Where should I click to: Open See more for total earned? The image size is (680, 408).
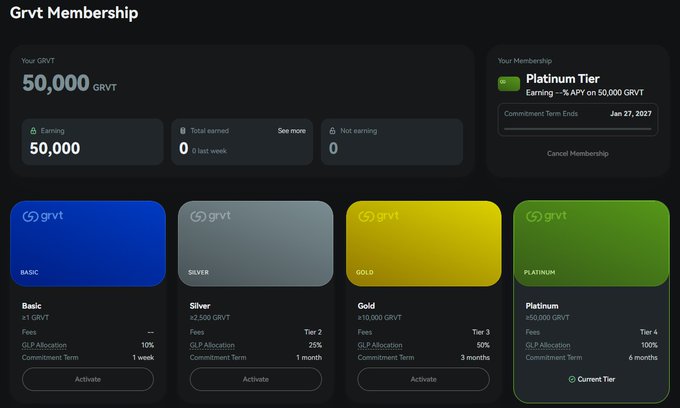tap(291, 131)
